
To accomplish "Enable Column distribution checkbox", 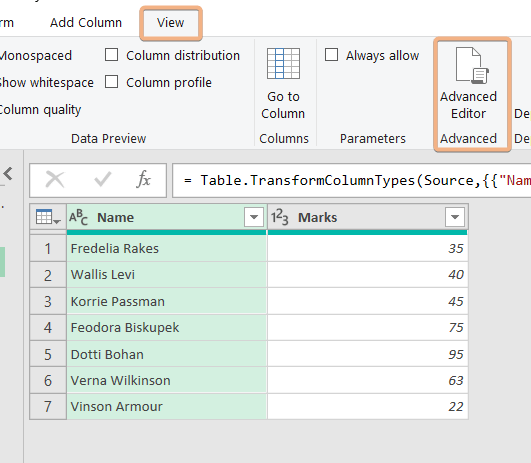I will click(111, 55).
